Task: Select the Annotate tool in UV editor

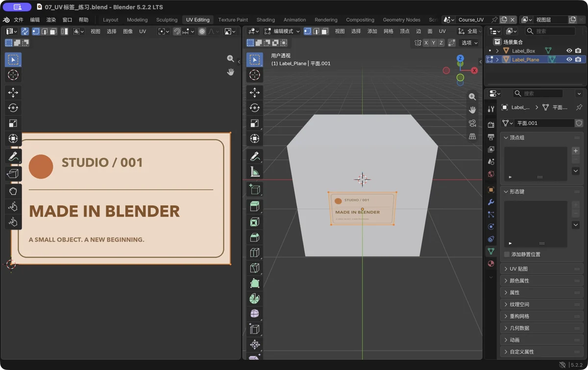Action: [13, 156]
